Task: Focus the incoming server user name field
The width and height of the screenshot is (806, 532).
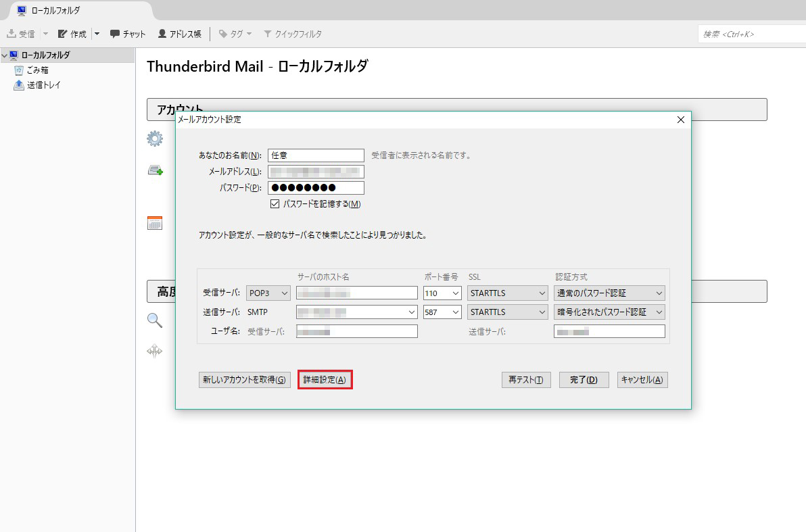Action: (x=357, y=331)
